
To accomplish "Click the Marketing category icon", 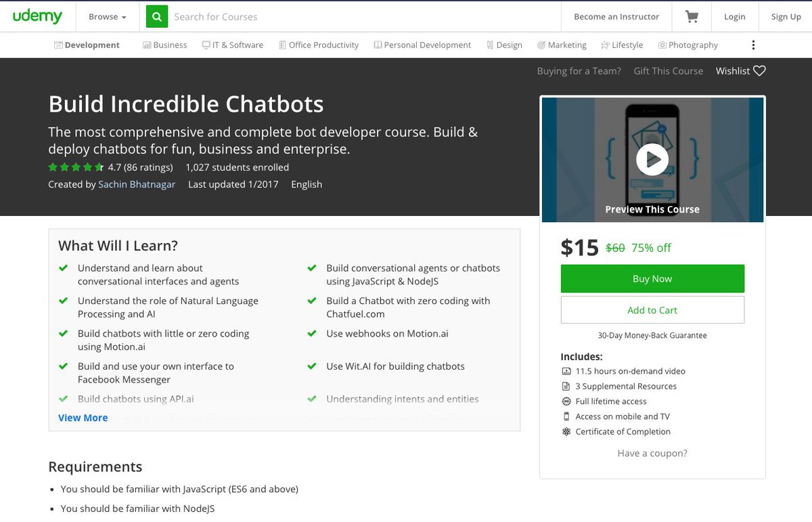I will click(x=541, y=45).
